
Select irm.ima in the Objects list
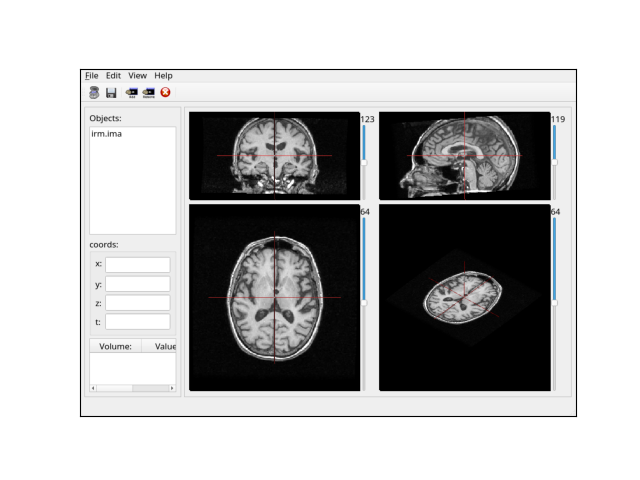[107, 134]
